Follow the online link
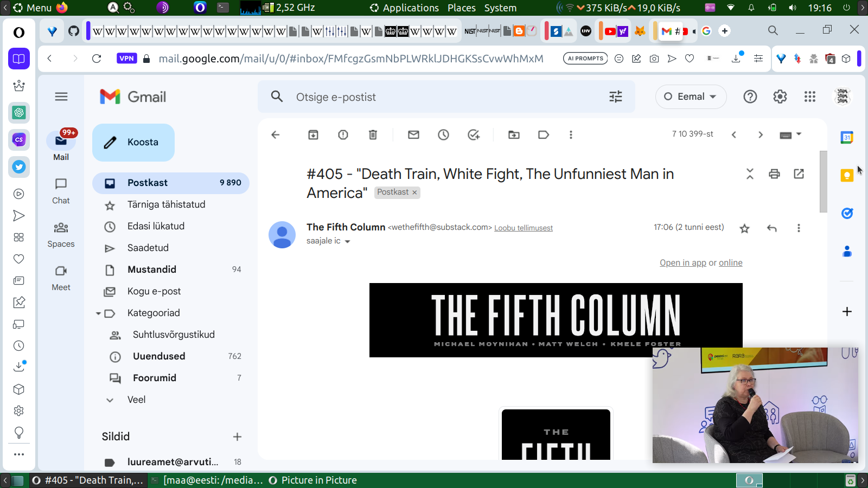Image resolution: width=868 pixels, height=488 pixels. [x=731, y=263]
